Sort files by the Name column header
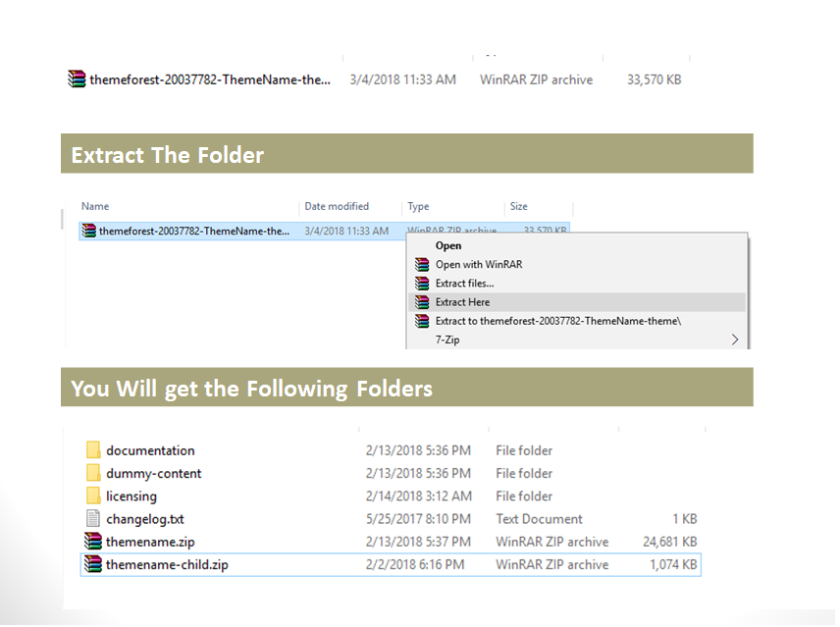840x627 pixels. point(95,207)
